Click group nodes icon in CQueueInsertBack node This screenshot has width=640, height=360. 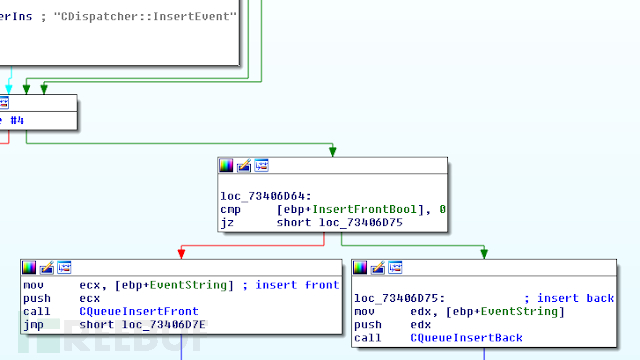pos(395,268)
